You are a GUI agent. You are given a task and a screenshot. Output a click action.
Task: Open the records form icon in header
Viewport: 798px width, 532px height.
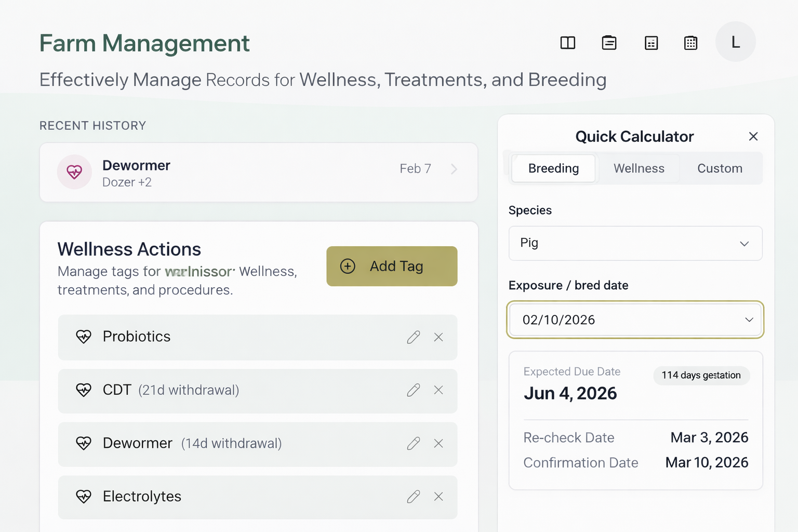point(651,43)
